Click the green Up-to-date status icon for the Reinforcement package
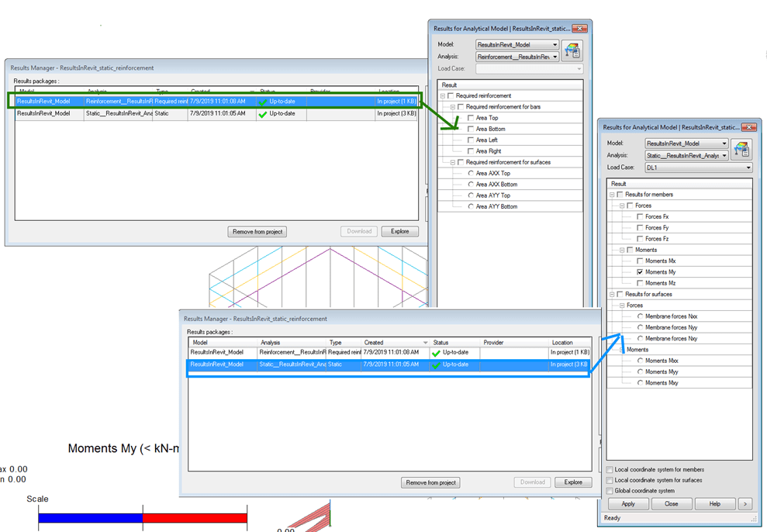This screenshot has width=767, height=532. pos(263,103)
